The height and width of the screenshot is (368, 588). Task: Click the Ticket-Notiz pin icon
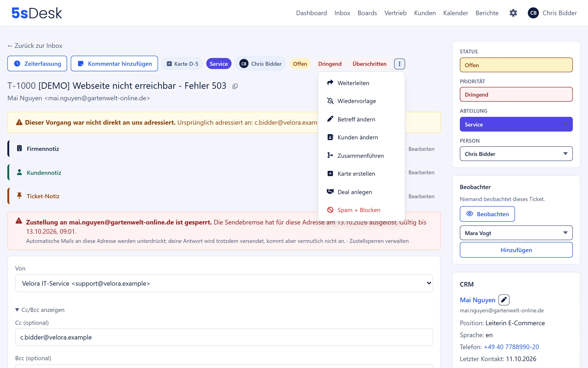click(20, 196)
